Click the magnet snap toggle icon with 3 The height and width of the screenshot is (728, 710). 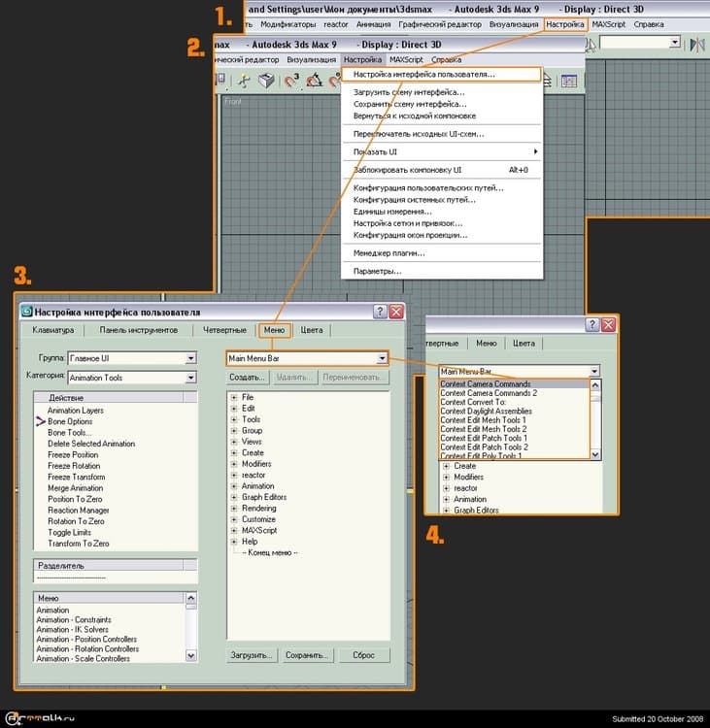pos(291,81)
